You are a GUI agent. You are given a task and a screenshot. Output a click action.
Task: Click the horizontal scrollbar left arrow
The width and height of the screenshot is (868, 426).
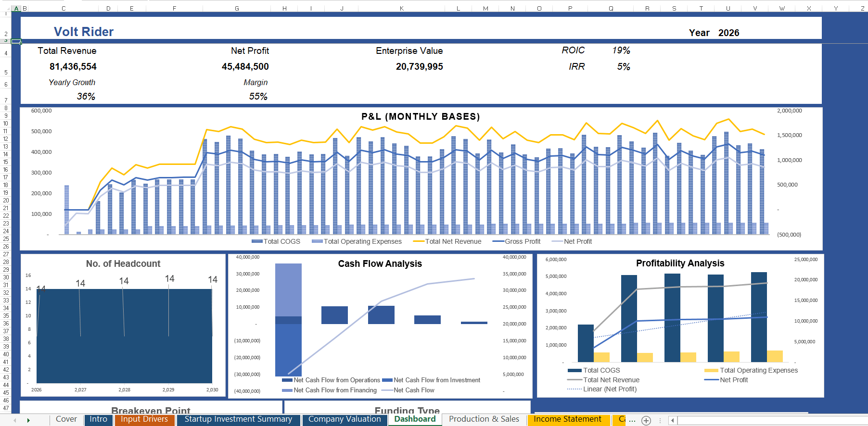672,421
